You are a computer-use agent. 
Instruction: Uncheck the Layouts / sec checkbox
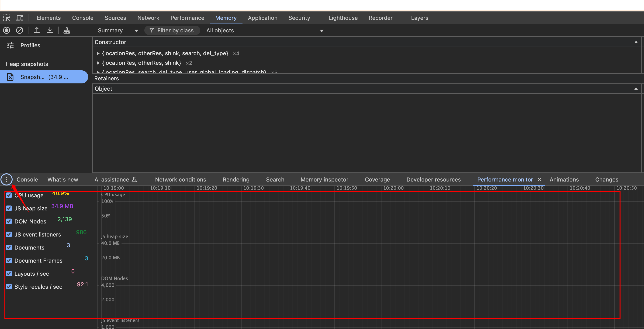point(9,274)
